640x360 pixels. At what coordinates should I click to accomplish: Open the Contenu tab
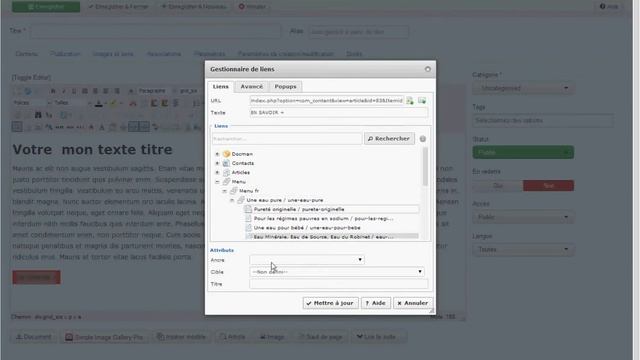[x=27, y=54]
